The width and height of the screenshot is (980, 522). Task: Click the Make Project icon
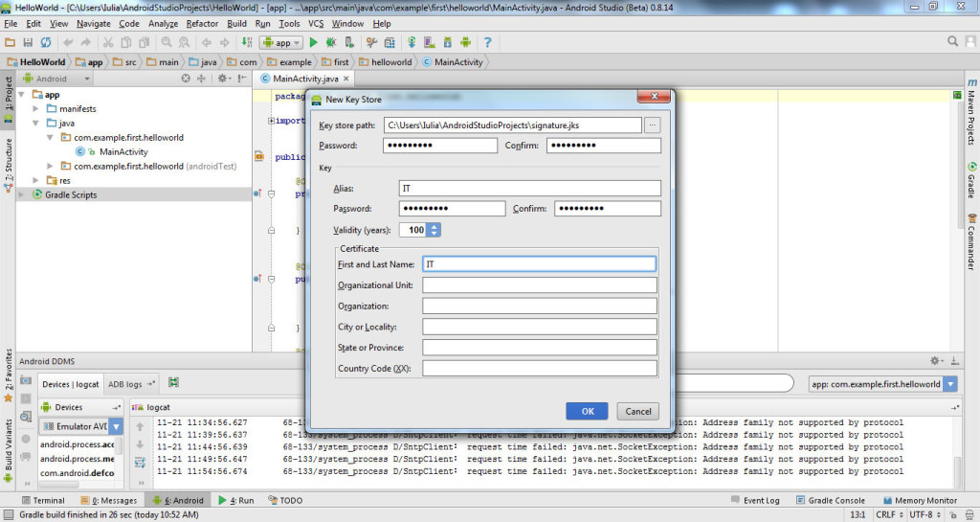pyautogui.click(x=247, y=42)
